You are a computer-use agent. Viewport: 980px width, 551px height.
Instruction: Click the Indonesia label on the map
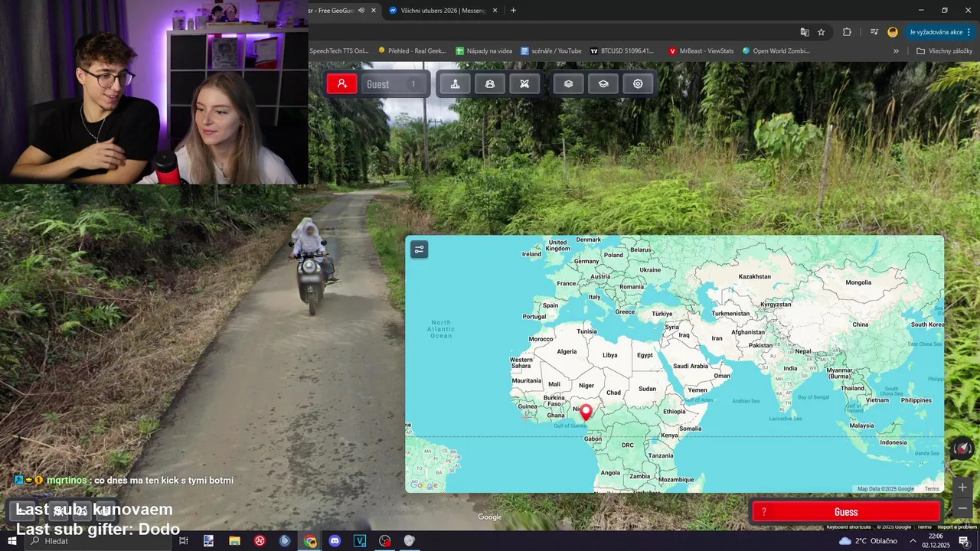coord(893,442)
